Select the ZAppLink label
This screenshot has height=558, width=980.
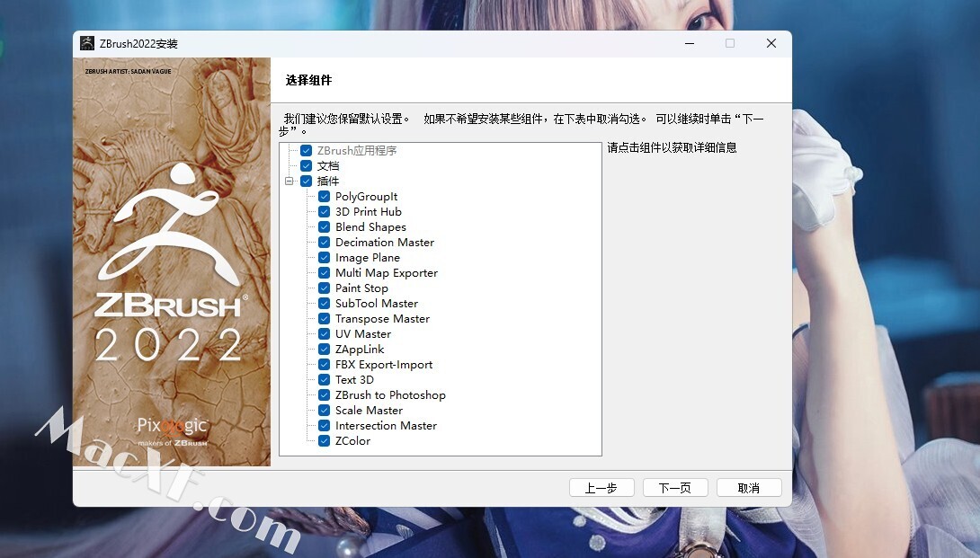pyautogui.click(x=360, y=350)
